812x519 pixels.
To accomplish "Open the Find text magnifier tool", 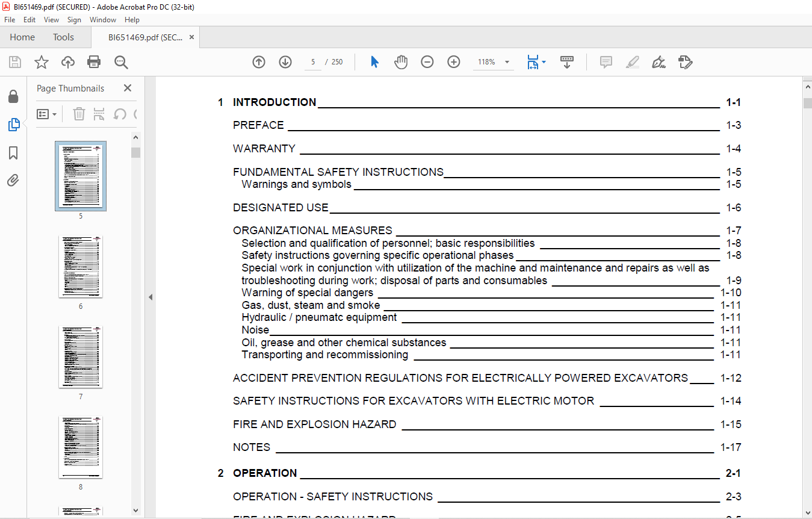I will click(121, 62).
